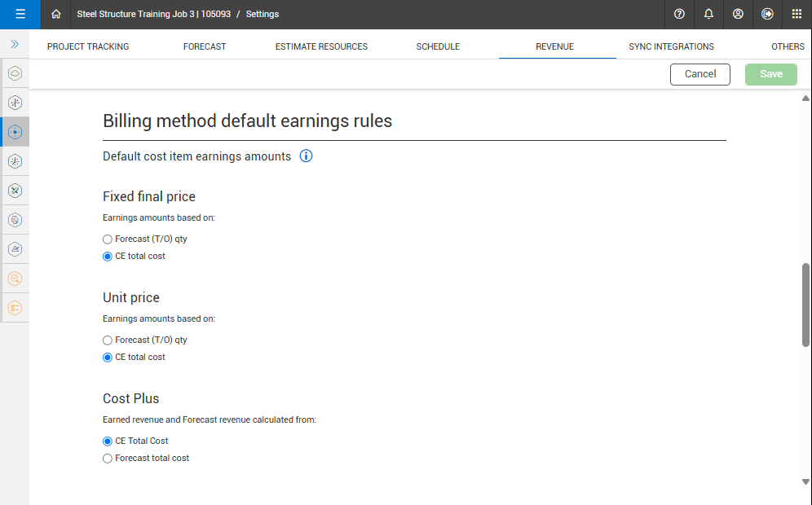The height and width of the screenshot is (505, 812).
Task: Open the user profile icon
Action: coord(738,14)
